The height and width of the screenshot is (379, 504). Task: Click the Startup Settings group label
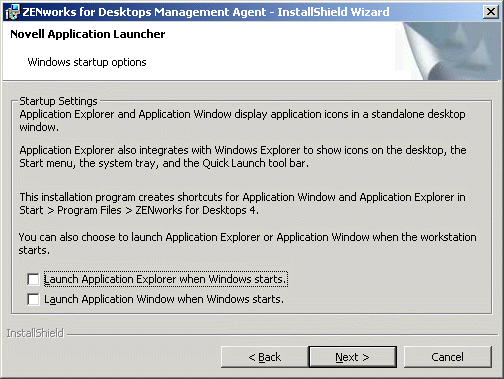tap(58, 101)
